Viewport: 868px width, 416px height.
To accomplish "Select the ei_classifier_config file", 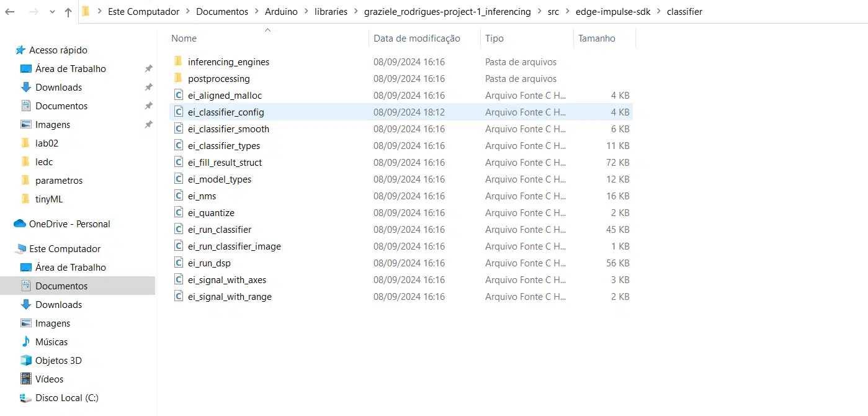I will [x=226, y=112].
